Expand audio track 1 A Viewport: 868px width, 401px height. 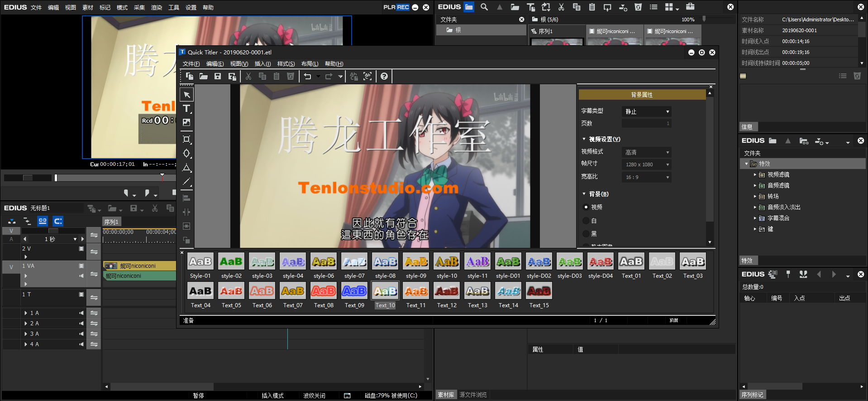[x=26, y=313]
